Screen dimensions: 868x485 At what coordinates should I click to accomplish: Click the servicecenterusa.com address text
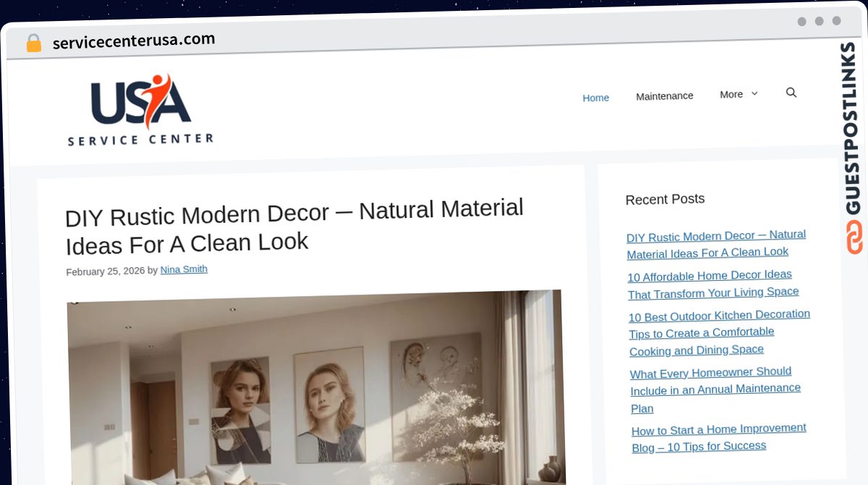(134, 41)
